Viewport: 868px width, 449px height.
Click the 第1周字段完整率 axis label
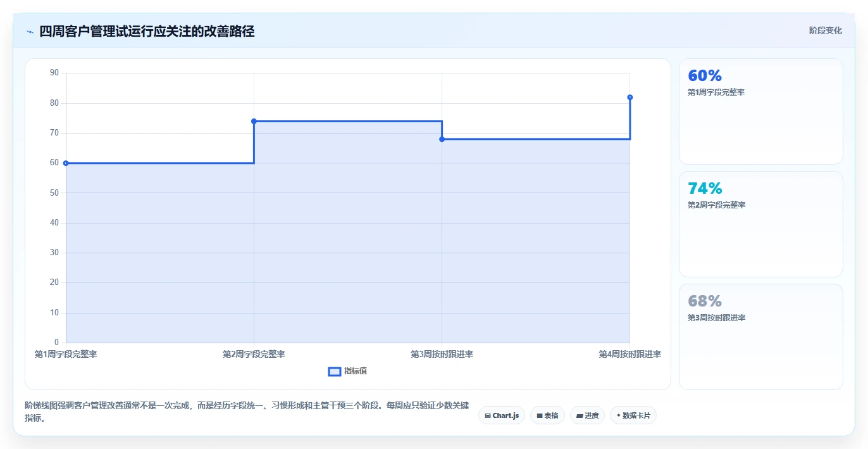click(66, 354)
